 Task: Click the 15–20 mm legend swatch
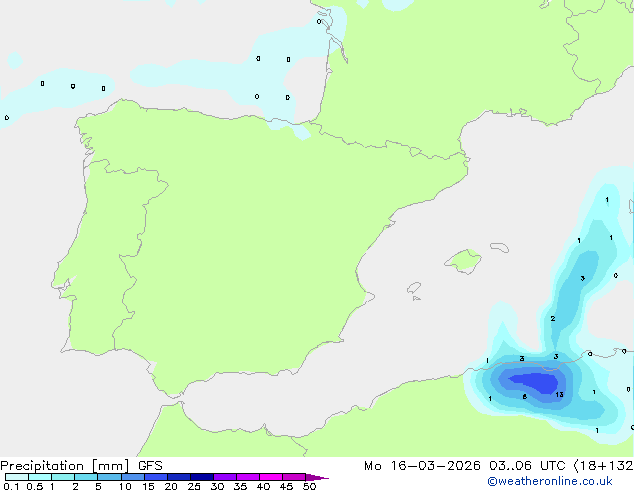tap(156, 477)
